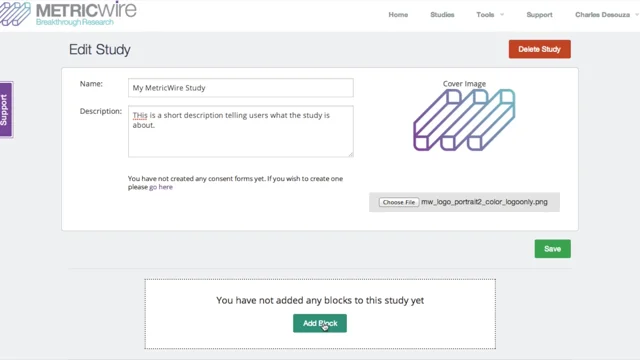
Task: Click 'You have not added any blocks' message
Action: pyautogui.click(x=320, y=300)
